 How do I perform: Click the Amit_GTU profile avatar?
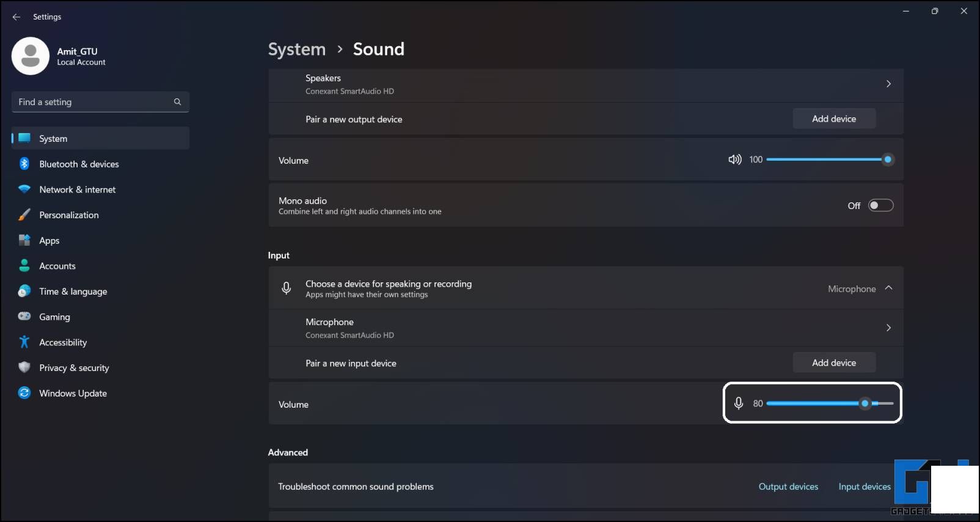click(31, 56)
